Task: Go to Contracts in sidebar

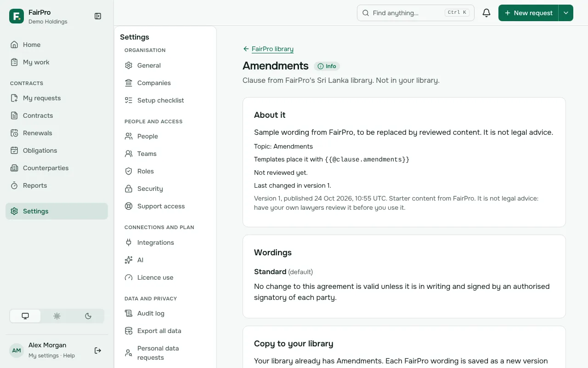Action: (x=57, y=115)
